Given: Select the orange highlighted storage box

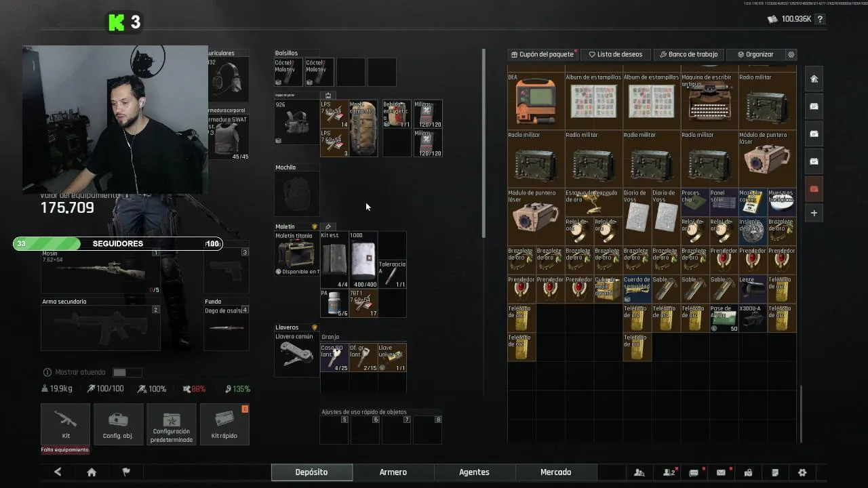Looking at the screenshot, I should pos(814,188).
